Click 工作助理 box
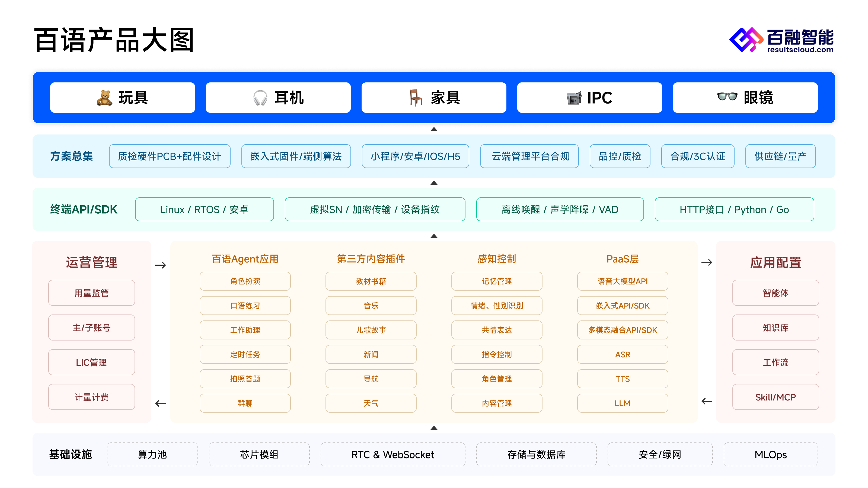The height and width of the screenshot is (488, 868). pos(245,330)
